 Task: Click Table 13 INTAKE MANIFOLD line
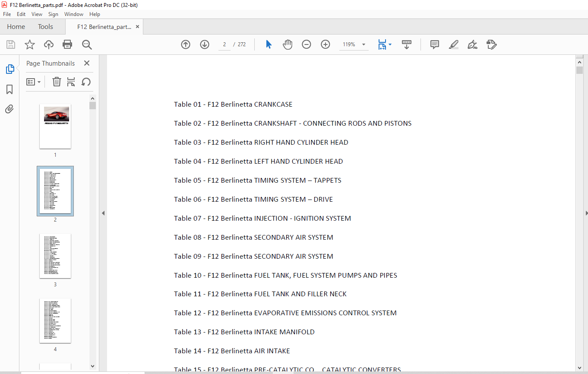tap(244, 332)
